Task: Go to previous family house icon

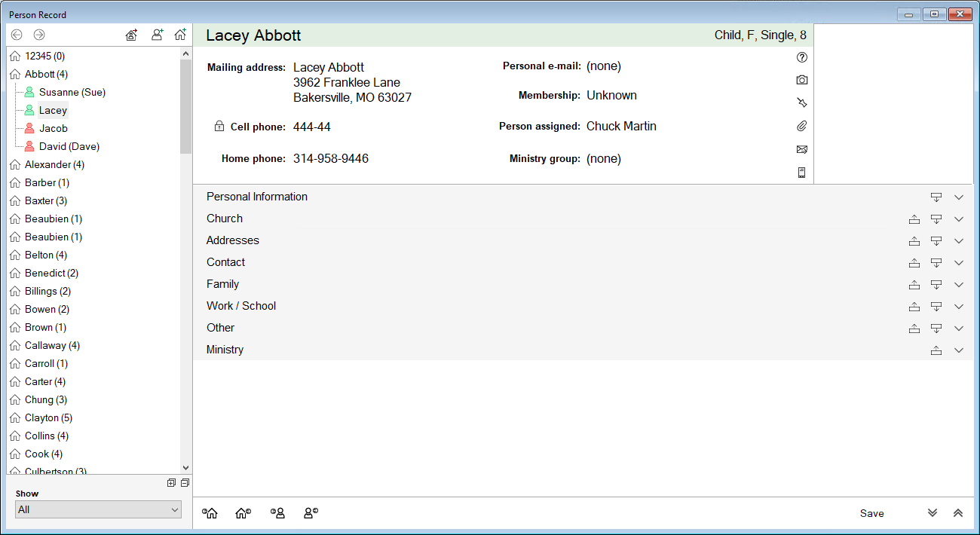Action: (210, 513)
